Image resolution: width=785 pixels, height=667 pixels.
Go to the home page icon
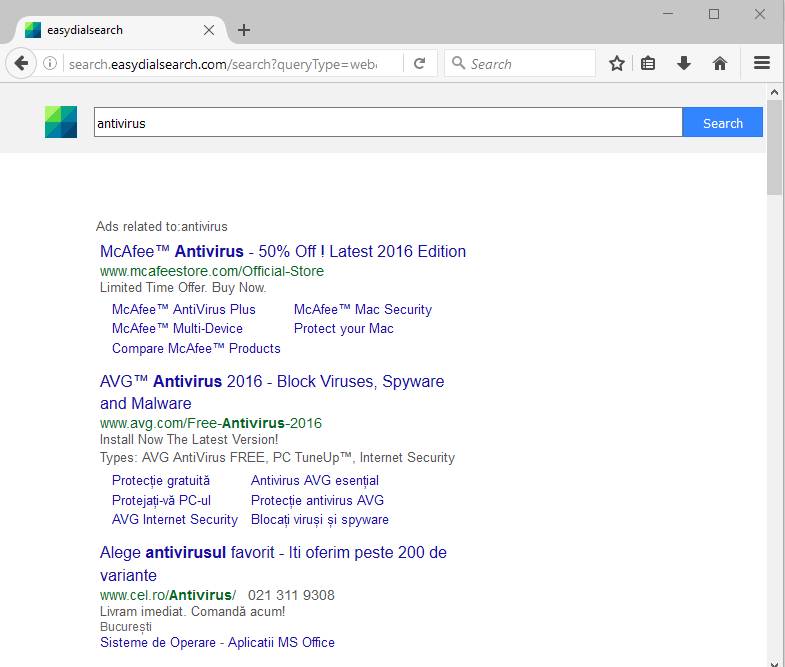click(x=720, y=63)
